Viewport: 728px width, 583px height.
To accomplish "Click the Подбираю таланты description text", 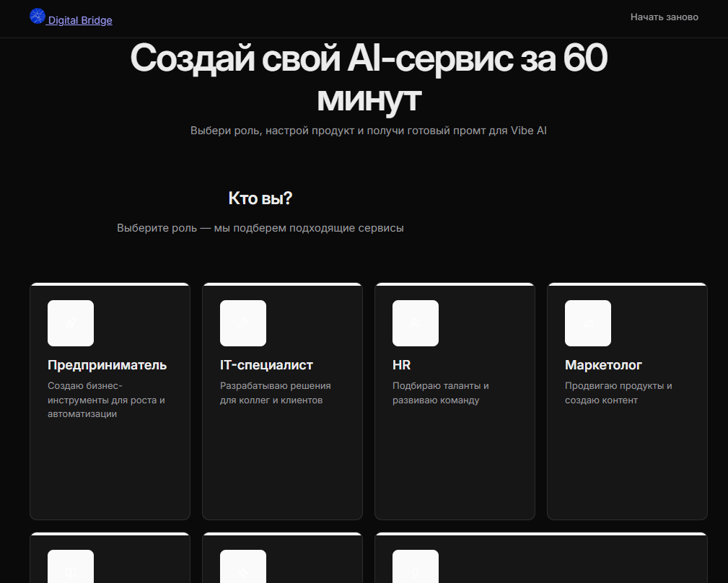I will pyautogui.click(x=441, y=393).
